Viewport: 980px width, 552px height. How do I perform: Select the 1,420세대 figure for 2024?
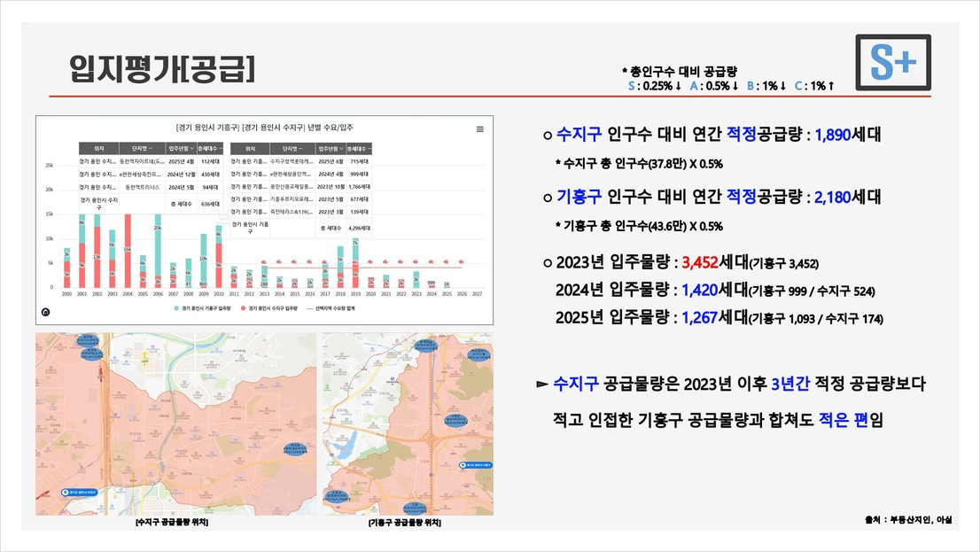point(715,290)
